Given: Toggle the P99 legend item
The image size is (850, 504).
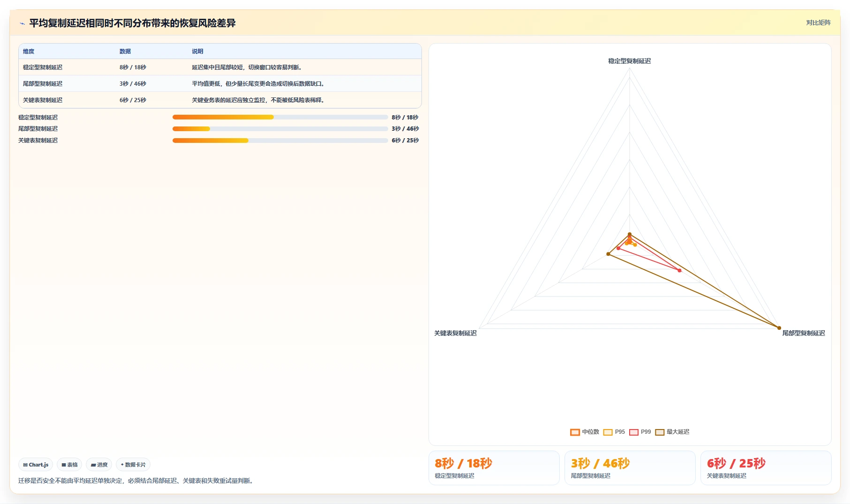Looking at the screenshot, I should 640,432.
